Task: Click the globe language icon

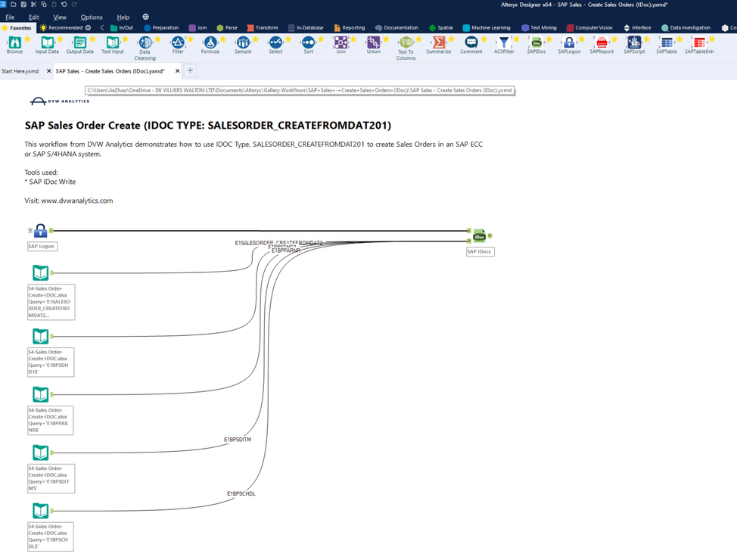Action: click(146, 17)
